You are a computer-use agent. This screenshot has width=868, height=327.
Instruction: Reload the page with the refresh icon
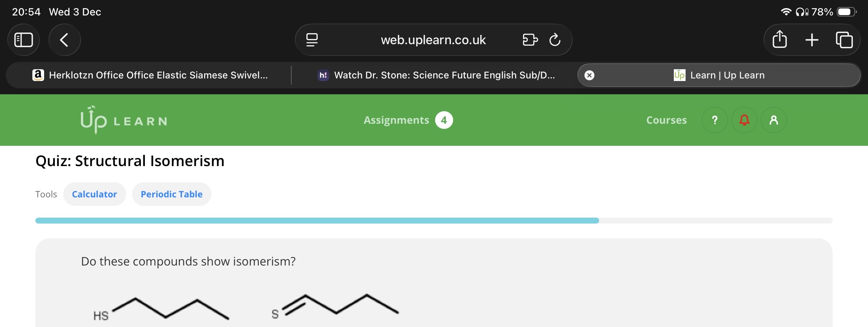pyautogui.click(x=555, y=40)
